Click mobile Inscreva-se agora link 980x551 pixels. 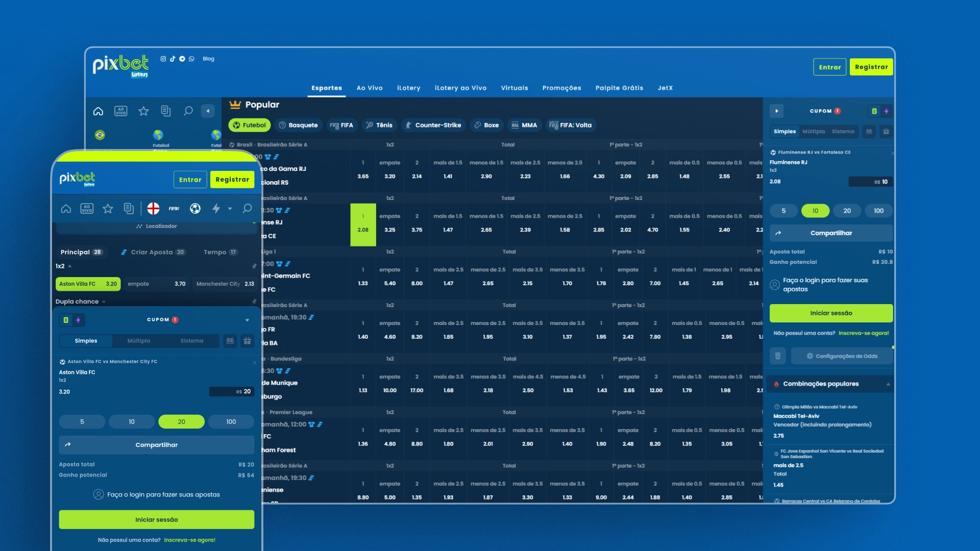pos(189,540)
